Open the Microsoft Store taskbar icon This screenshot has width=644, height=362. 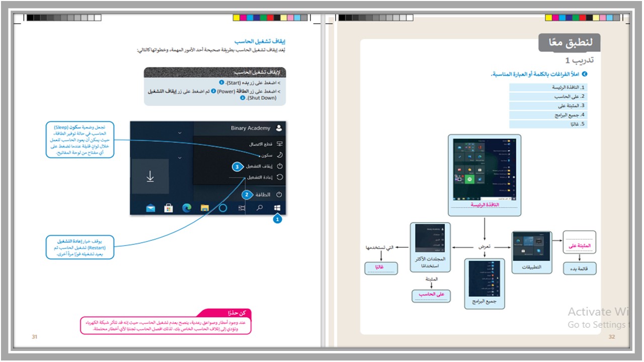click(x=169, y=208)
